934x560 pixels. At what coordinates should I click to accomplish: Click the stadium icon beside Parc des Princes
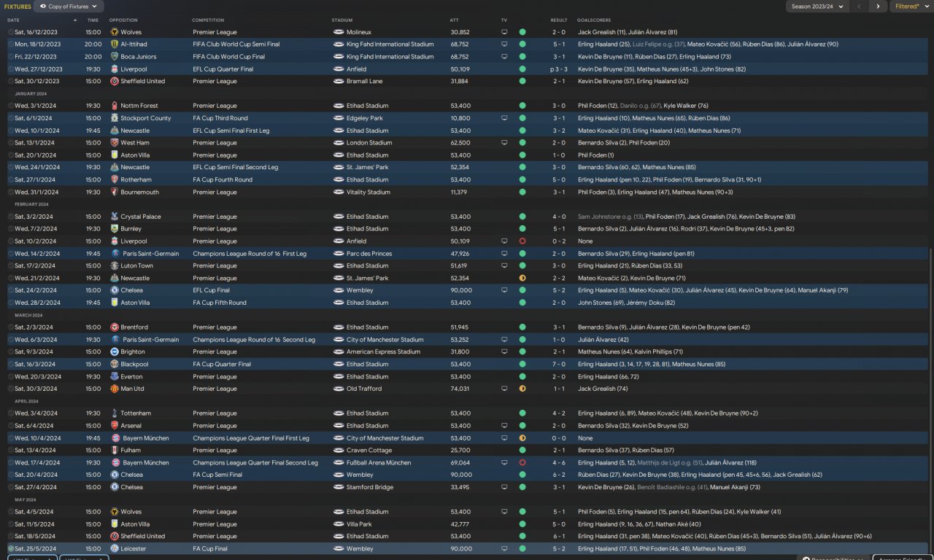pyautogui.click(x=339, y=254)
